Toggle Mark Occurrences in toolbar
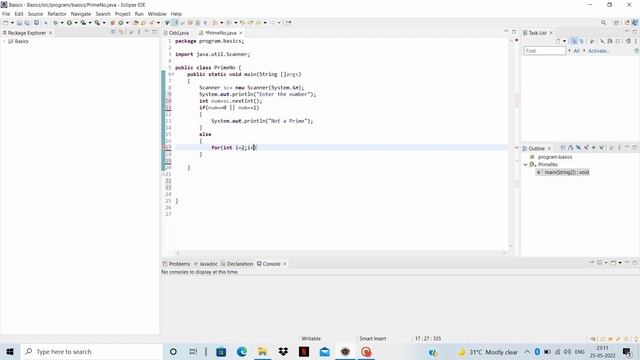Screen dimensions: 640x360 (175, 23)
